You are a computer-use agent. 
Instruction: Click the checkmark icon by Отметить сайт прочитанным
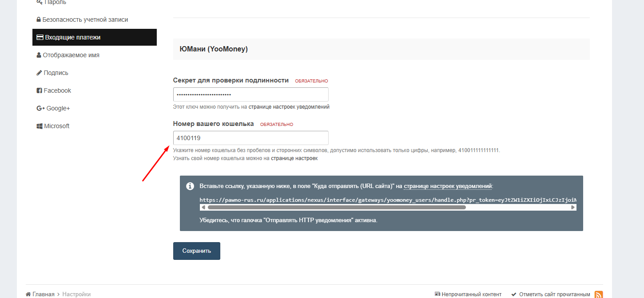514,294
